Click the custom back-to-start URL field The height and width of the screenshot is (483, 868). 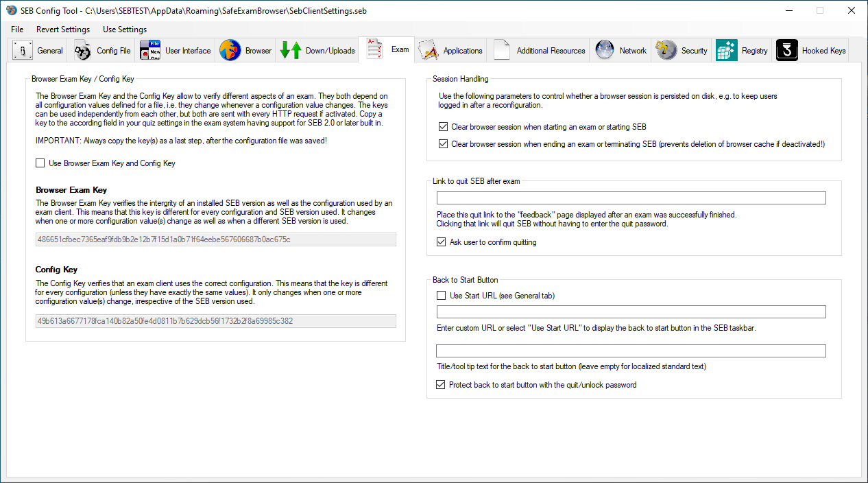coord(631,312)
